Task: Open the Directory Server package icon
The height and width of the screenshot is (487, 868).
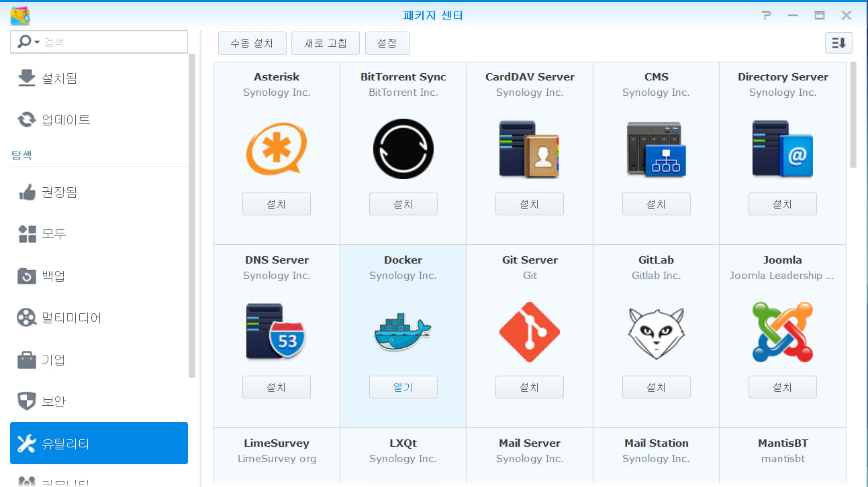Action: coord(783,149)
